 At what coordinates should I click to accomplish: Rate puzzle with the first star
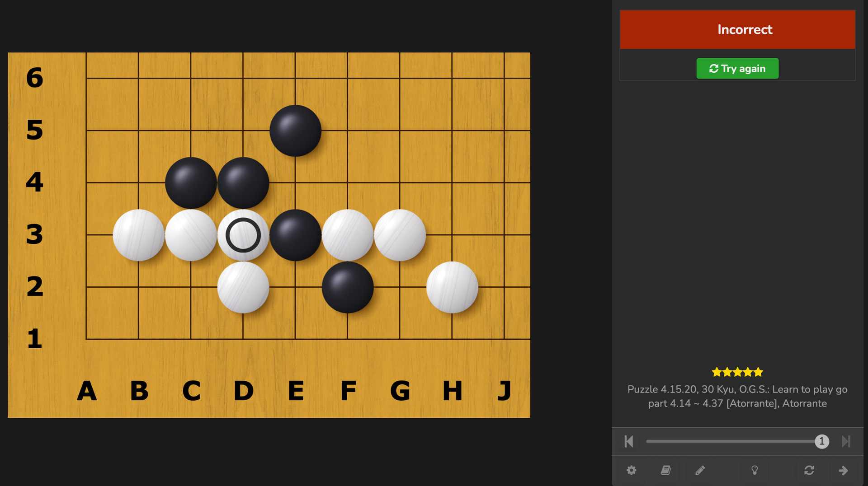[717, 372]
